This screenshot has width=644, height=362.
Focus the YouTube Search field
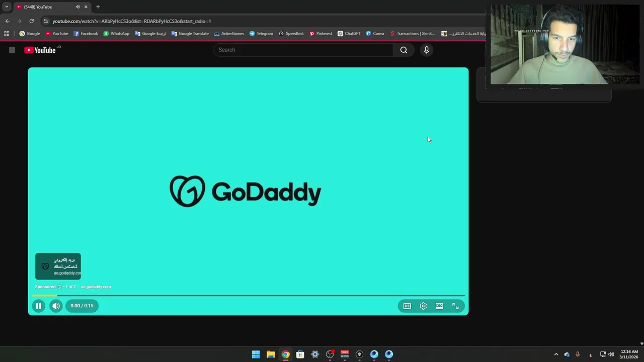pos(303,50)
